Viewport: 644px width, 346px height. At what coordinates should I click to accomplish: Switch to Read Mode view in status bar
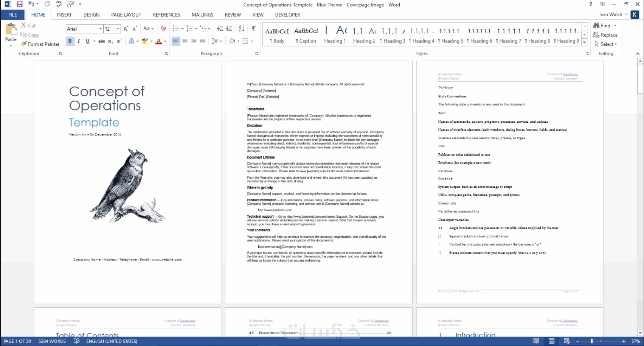click(x=536, y=341)
